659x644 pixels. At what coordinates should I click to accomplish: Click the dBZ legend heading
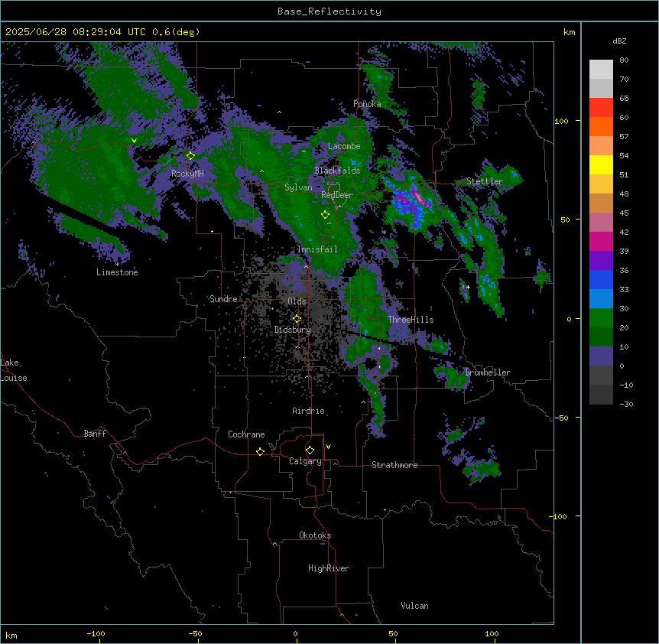pyautogui.click(x=619, y=41)
